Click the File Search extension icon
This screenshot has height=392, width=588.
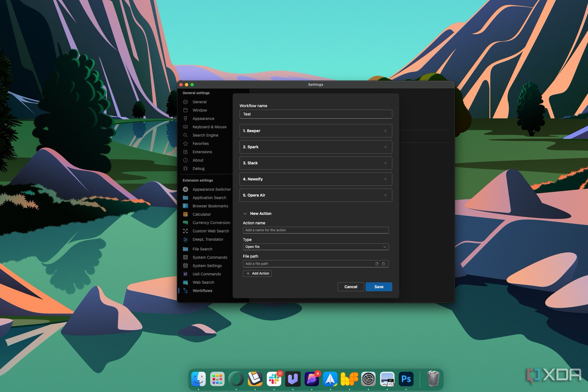point(186,249)
